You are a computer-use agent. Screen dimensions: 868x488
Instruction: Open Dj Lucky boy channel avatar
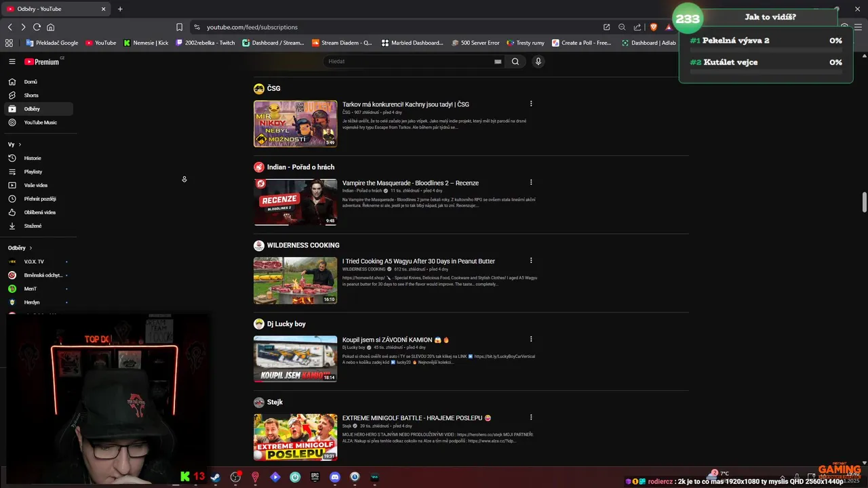259,324
